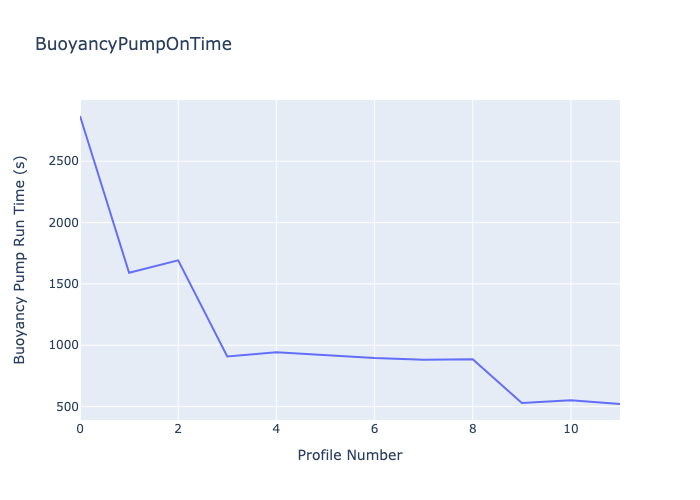
Task: Click the line vertex at profile 3
Action: coord(227,356)
